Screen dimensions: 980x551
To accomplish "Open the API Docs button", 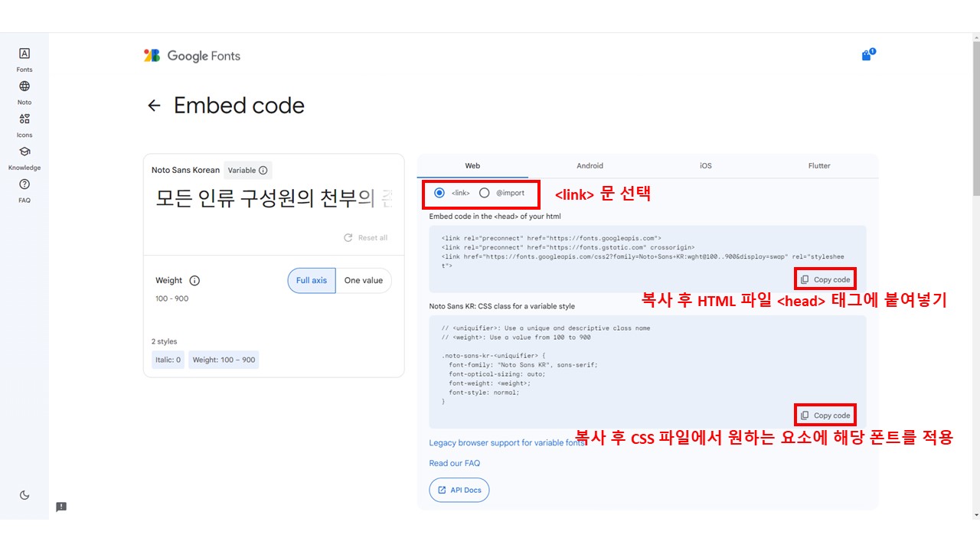I will 459,490.
